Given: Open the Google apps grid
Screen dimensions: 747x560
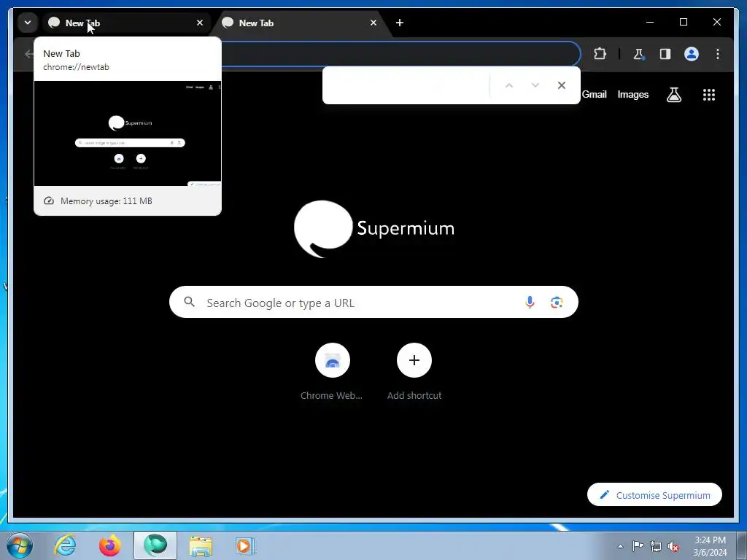Looking at the screenshot, I should 709,95.
